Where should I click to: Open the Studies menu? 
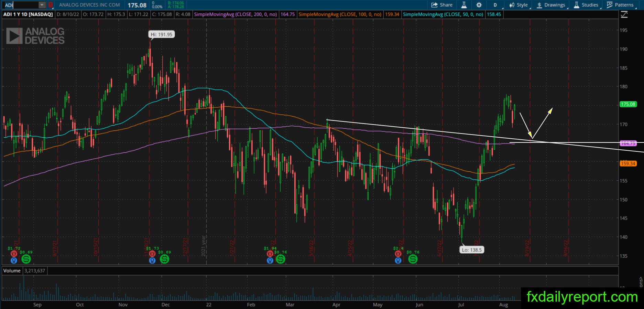click(x=586, y=5)
